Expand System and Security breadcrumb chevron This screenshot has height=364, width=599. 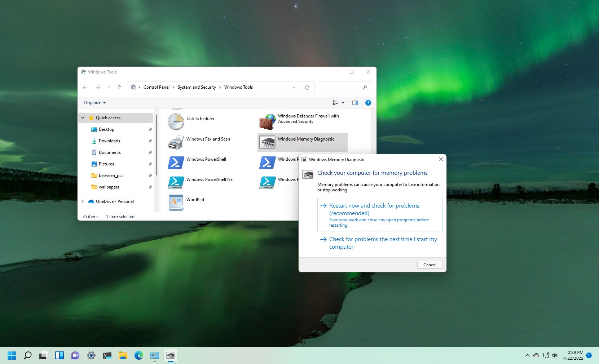tap(220, 87)
